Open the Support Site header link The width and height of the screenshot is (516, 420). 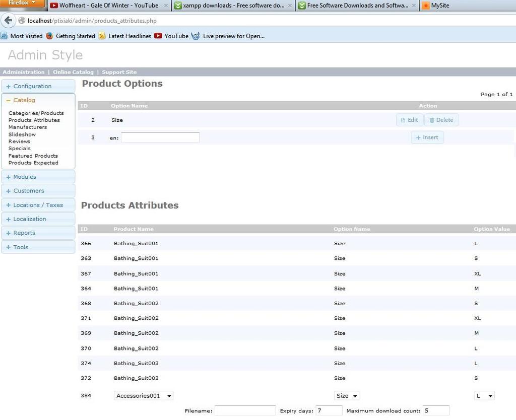119,72
